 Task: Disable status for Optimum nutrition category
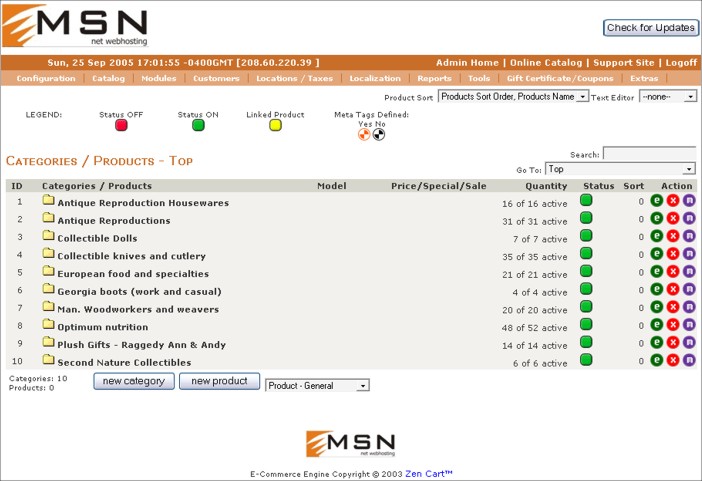click(587, 325)
